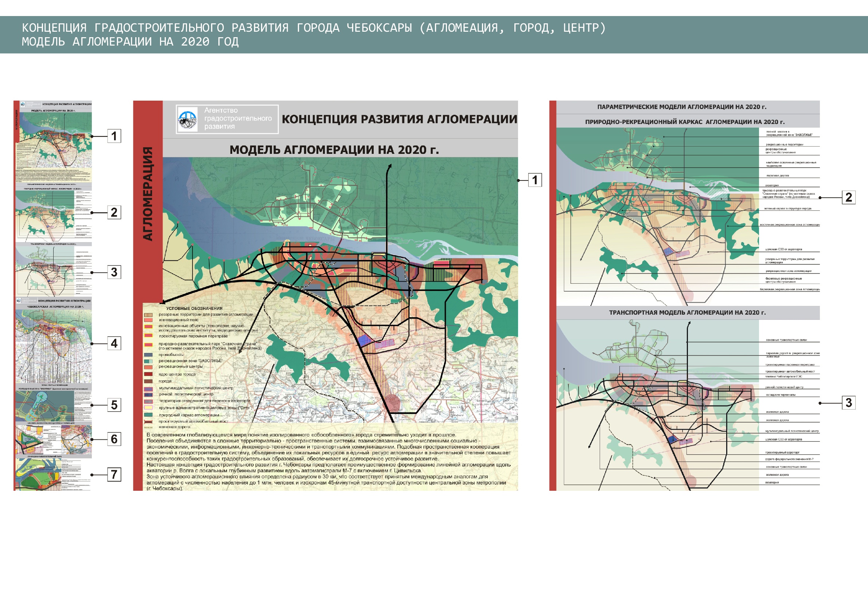Viewport: 868px width, 614px height.
Task: Click number 2 label at far right
Action: coord(848,197)
